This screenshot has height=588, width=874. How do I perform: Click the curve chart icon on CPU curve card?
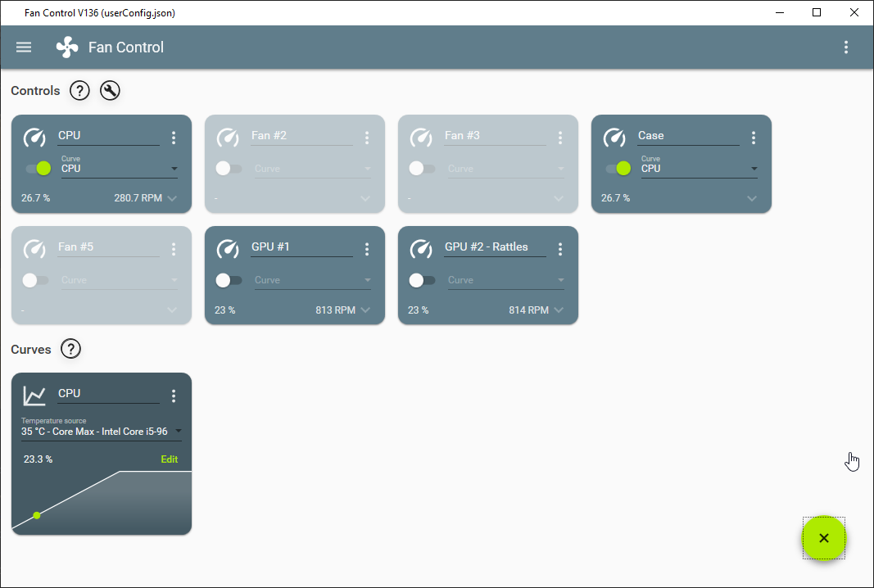tap(34, 395)
